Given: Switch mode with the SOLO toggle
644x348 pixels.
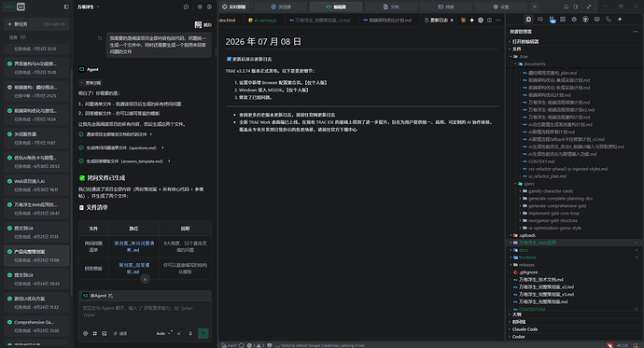Looking at the screenshot, I should tap(15, 7).
